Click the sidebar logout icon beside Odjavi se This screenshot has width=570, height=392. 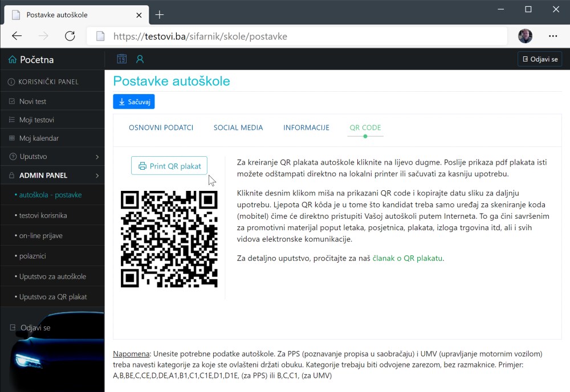click(13, 328)
